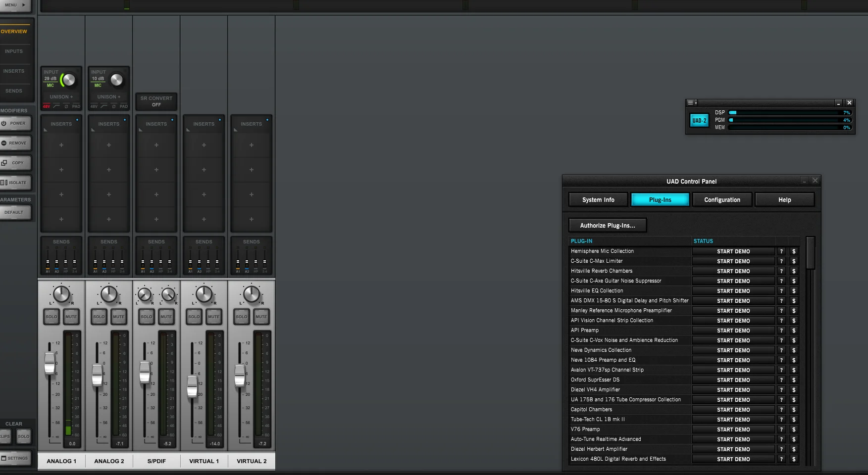The height and width of the screenshot is (475, 868).
Task: Click the VIRTUAL 1 volume fader handle
Action: pos(192,387)
